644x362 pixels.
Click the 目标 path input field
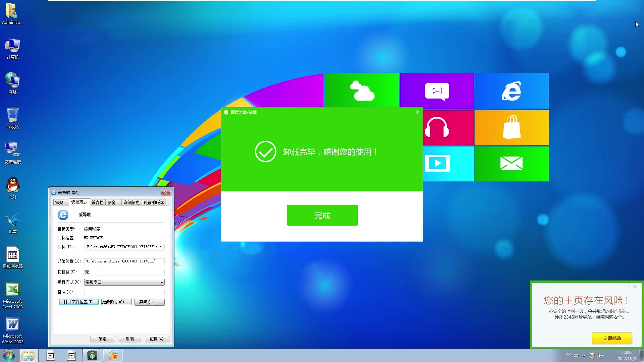(124, 247)
